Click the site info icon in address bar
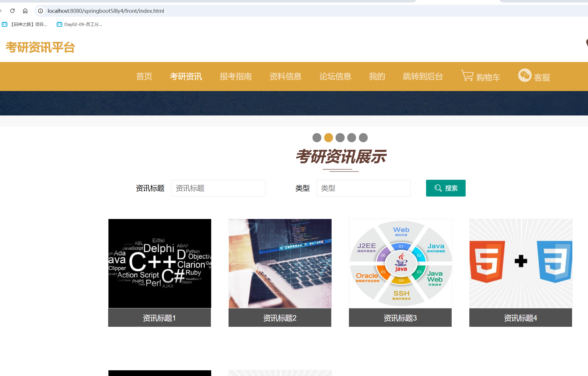The height and width of the screenshot is (376, 588). pos(40,11)
